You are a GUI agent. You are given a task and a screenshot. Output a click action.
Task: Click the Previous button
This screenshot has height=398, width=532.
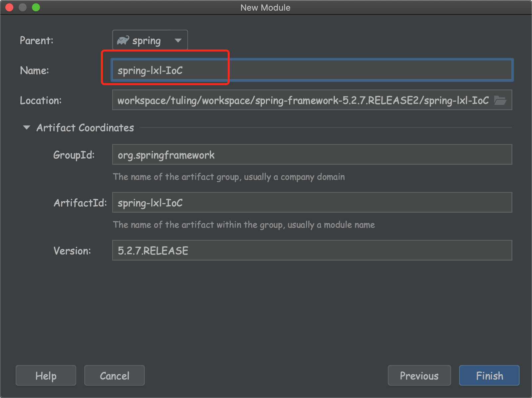tap(419, 375)
